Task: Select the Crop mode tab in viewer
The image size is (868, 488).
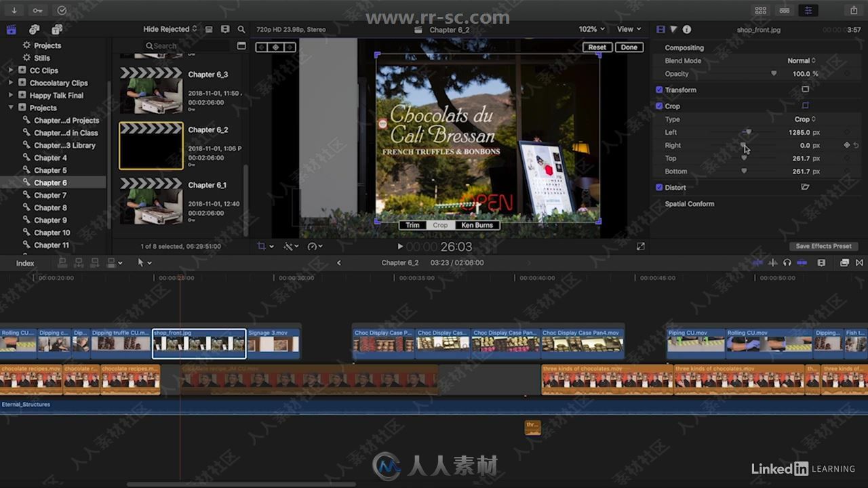Action: (440, 225)
